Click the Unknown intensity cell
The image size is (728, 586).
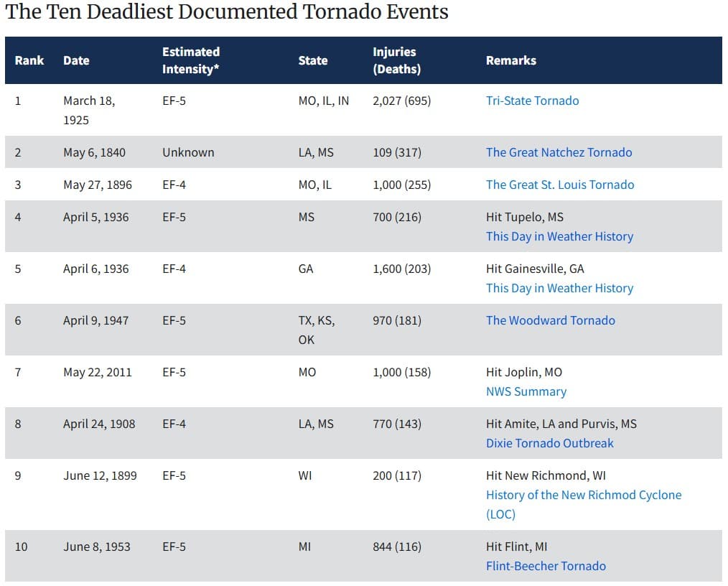tap(188, 152)
